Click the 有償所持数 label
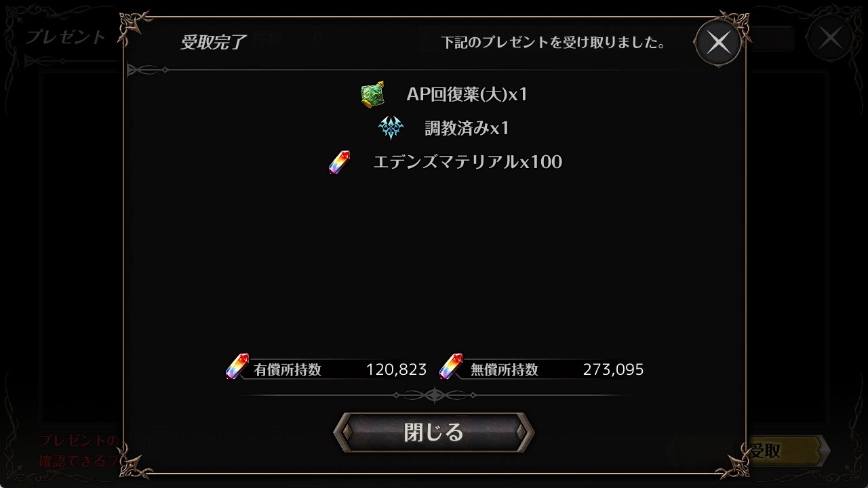Image resolution: width=868 pixels, height=488 pixels. pyautogui.click(x=288, y=370)
